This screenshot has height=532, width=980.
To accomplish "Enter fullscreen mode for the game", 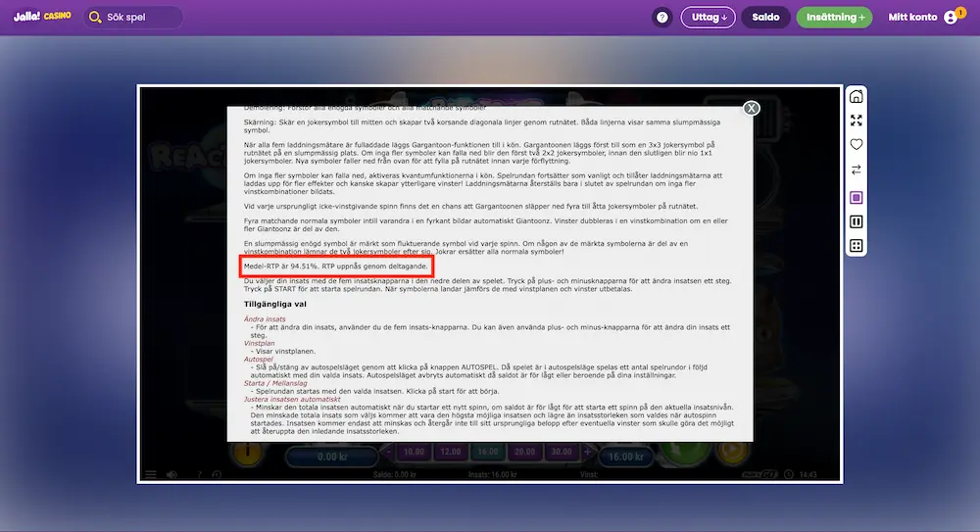I will (857, 121).
